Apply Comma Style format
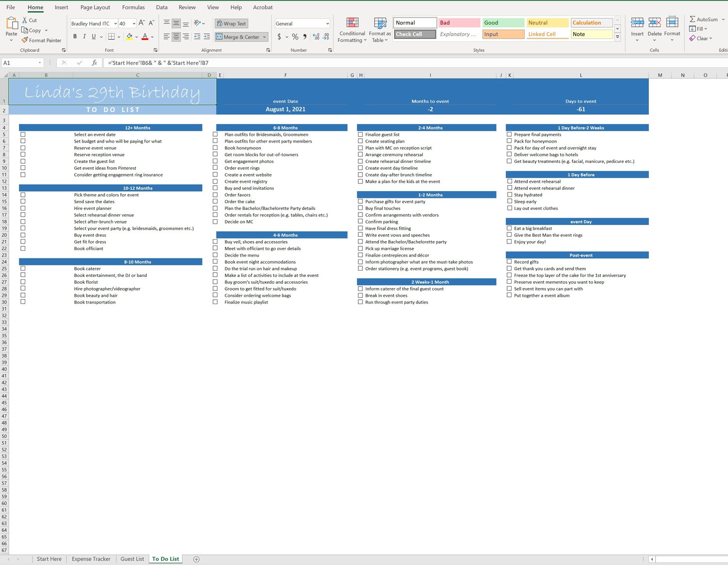 pos(305,37)
